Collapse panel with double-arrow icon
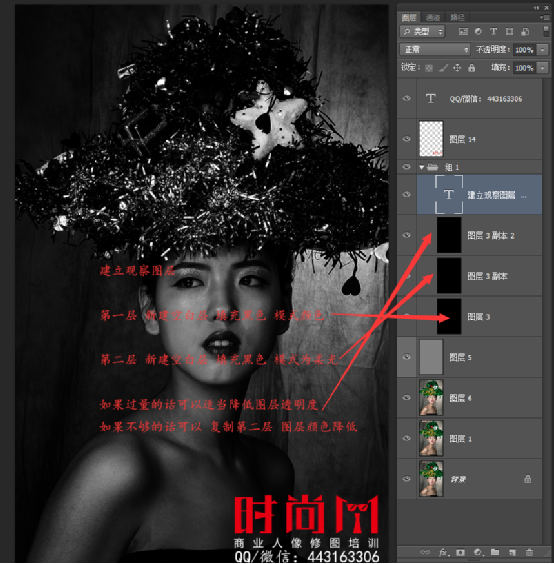 [536, 8]
